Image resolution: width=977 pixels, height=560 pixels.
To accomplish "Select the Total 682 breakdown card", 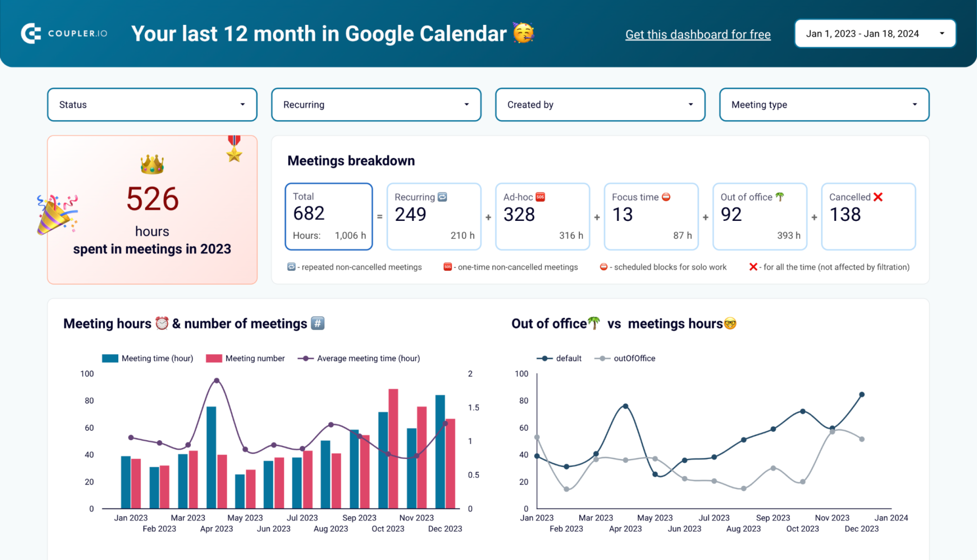I will (x=329, y=216).
